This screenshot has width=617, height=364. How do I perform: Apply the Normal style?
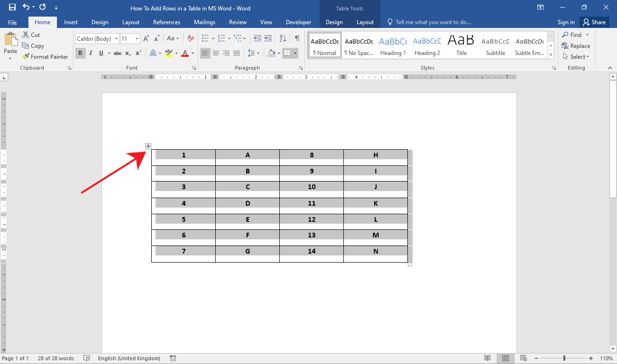click(325, 45)
